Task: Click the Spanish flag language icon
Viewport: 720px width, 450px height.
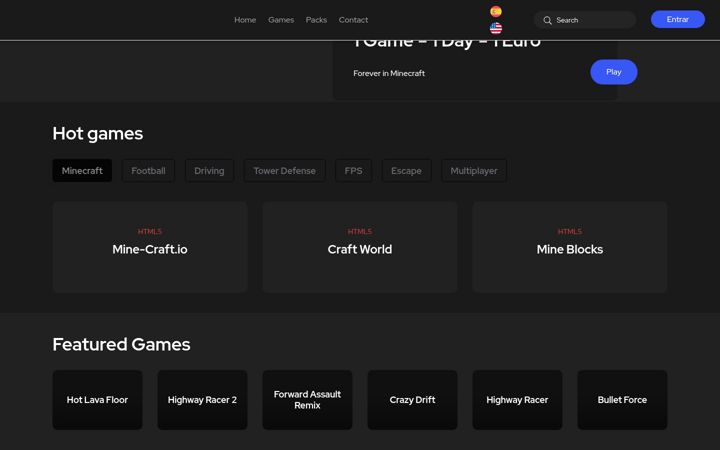Action: click(x=495, y=11)
